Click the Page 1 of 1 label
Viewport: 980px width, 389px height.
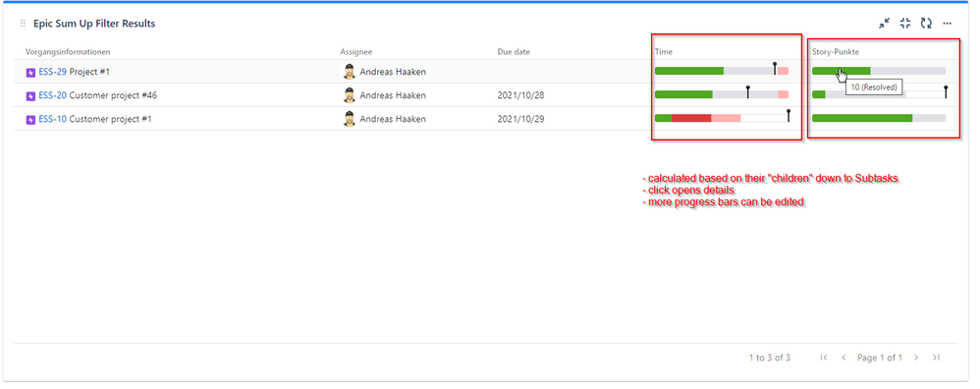(x=880, y=358)
